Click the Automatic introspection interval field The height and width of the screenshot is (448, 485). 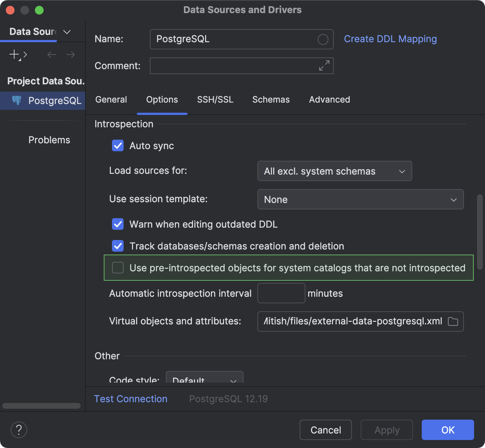(x=281, y=293)
